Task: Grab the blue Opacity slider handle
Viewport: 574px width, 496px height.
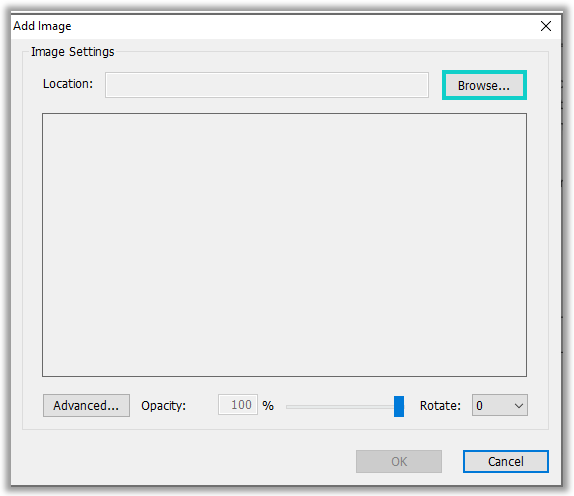Action: coord(399,406)
